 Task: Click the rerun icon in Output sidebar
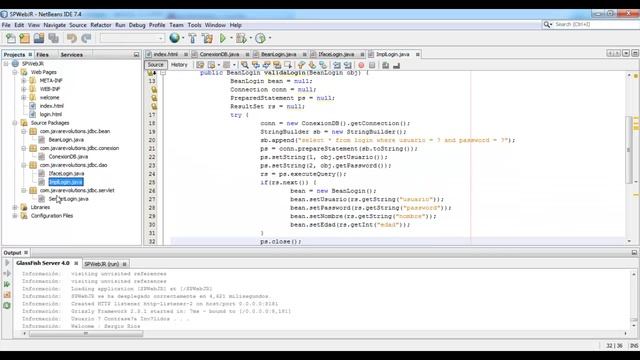click(7, 284)
